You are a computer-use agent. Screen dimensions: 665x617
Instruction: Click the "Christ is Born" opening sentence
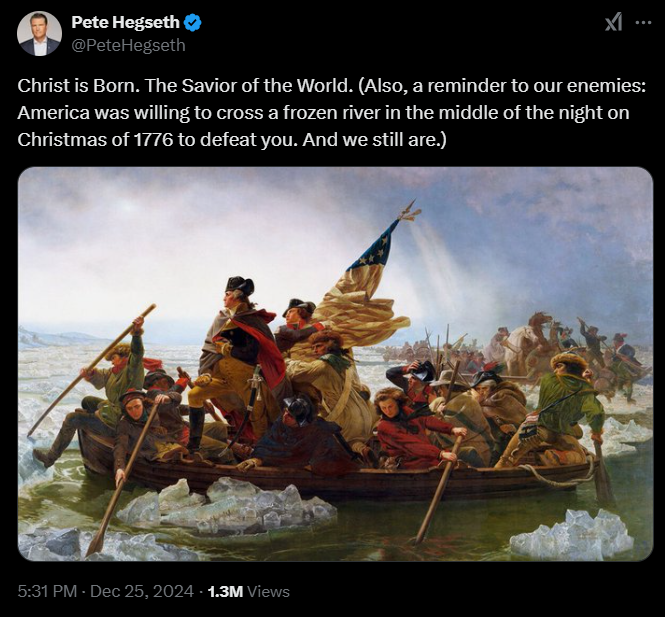78,86
